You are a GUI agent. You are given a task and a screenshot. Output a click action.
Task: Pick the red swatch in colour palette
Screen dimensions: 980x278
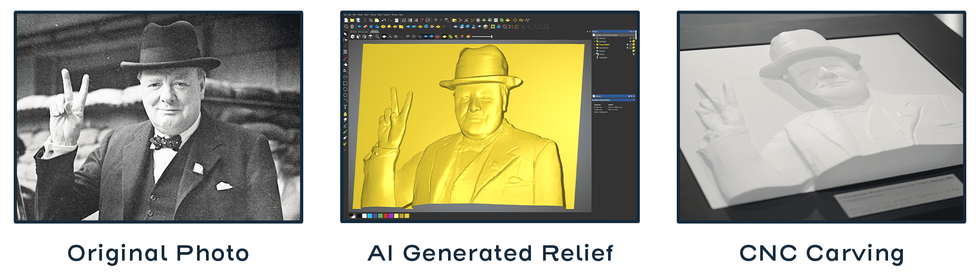[x=386, y=216]
